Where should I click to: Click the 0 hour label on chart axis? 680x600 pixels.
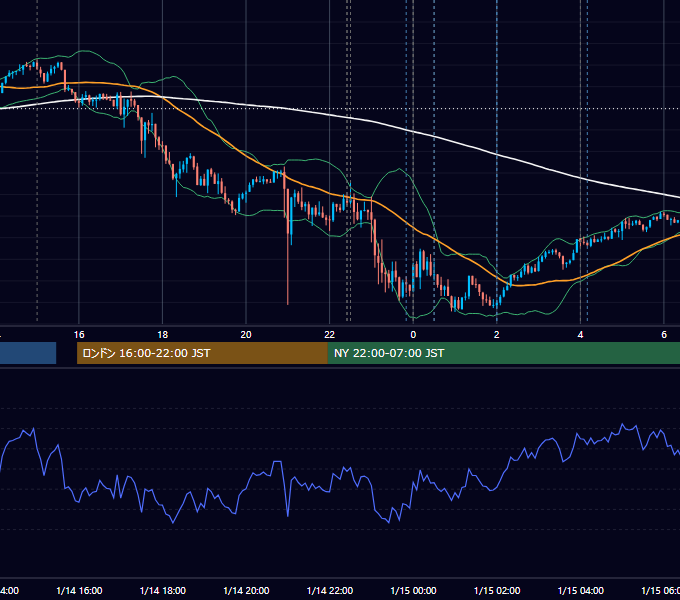413,335
